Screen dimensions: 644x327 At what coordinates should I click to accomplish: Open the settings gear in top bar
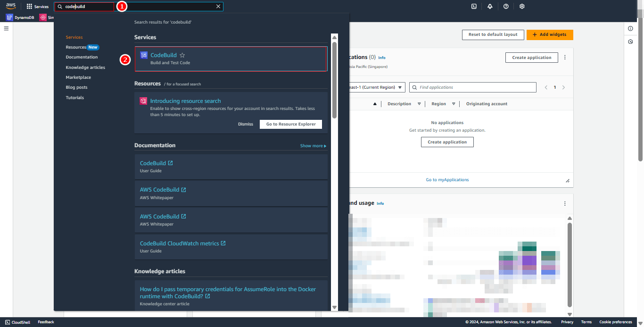click(522, 7)
